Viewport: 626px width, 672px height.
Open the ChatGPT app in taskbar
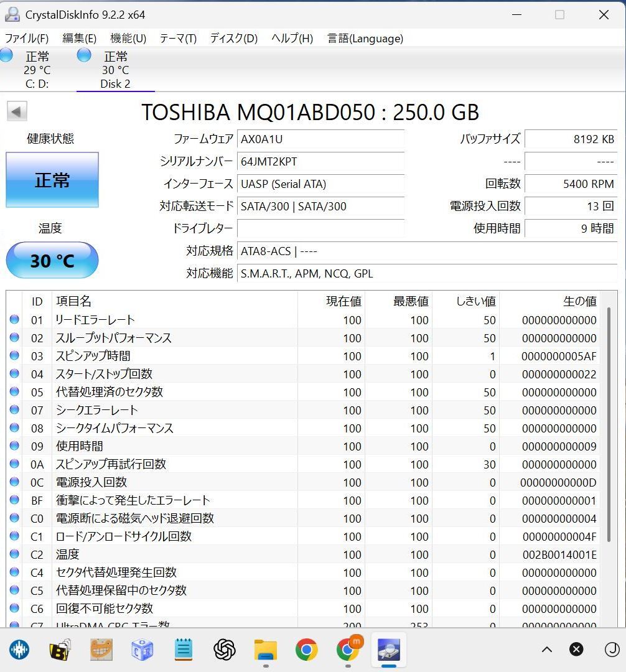225,650
